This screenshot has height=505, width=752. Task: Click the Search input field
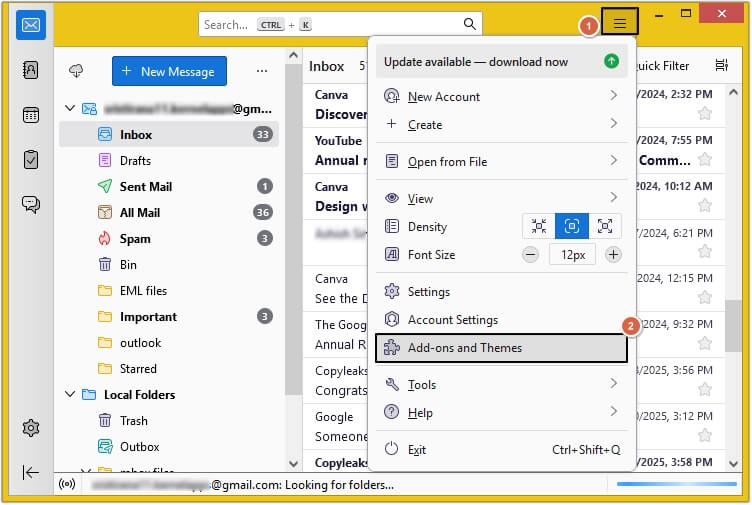[330, 24]
